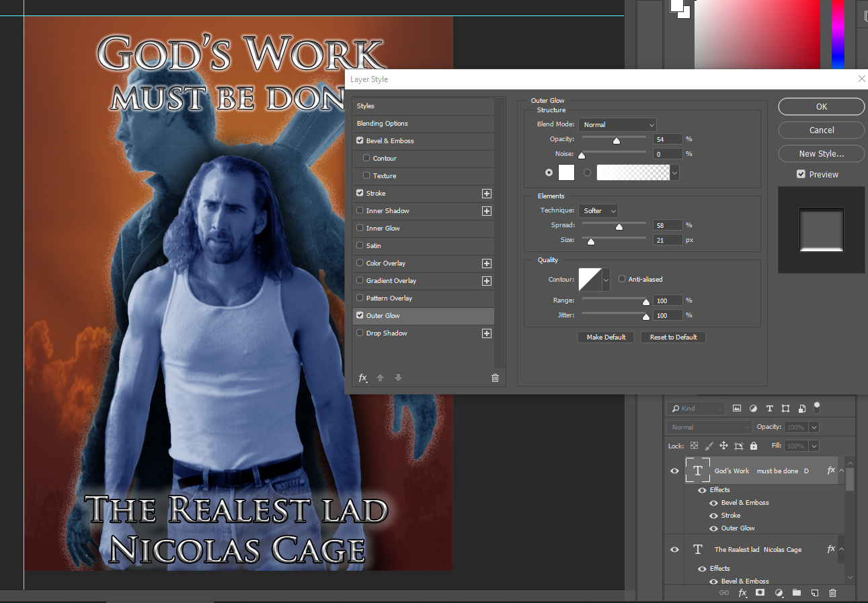Enable the Texture sub-effect checkbox
This screenshot has width=868, height=603.
[366, 176]
